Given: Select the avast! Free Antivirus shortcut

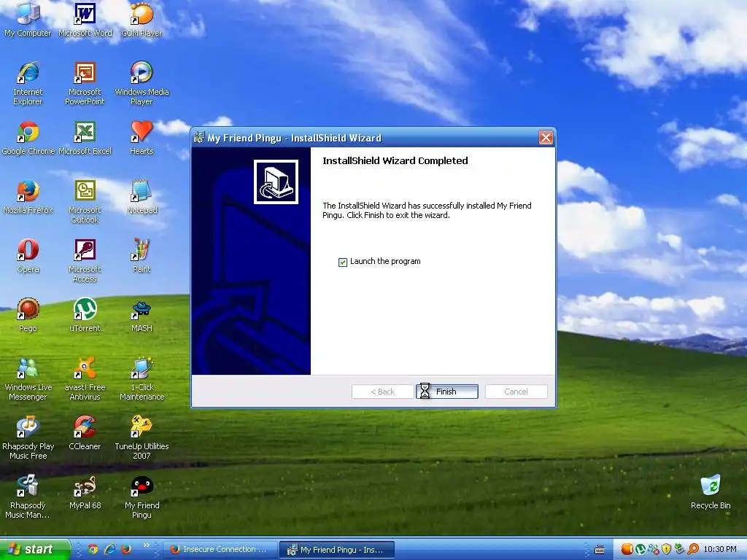Looking at the screenshot, I should [x=85, y=378].
